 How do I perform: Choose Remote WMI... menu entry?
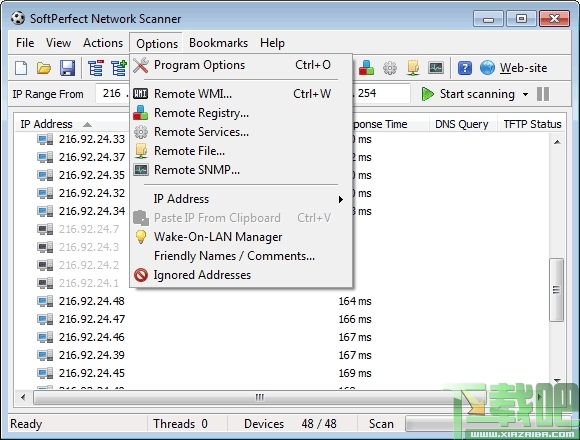point(240,94)
